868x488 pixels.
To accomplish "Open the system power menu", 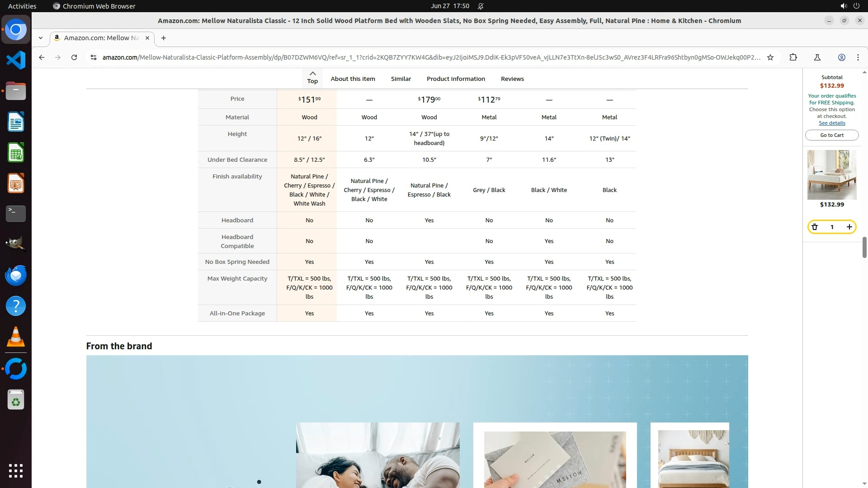I will [x=856, y=6].
